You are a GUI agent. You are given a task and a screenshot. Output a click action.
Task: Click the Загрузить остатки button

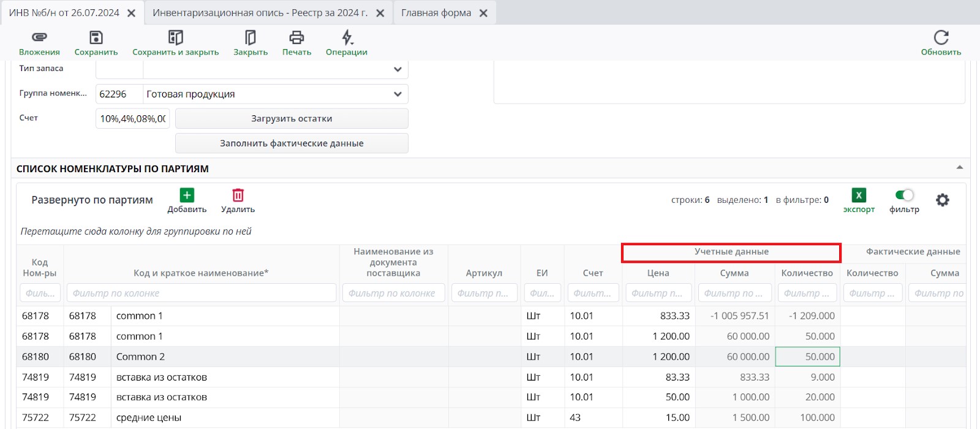292,119
